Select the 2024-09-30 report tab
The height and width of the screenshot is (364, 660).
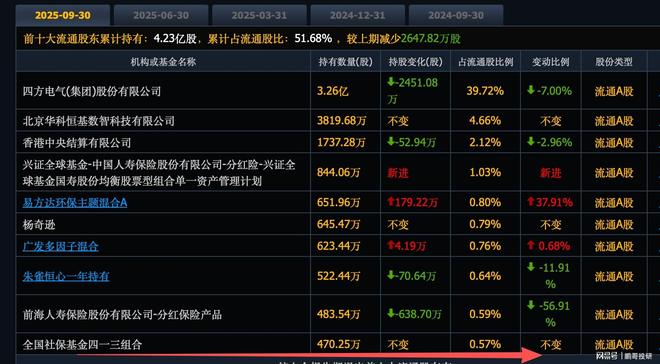pyautogui.click(x=456, y=16)
